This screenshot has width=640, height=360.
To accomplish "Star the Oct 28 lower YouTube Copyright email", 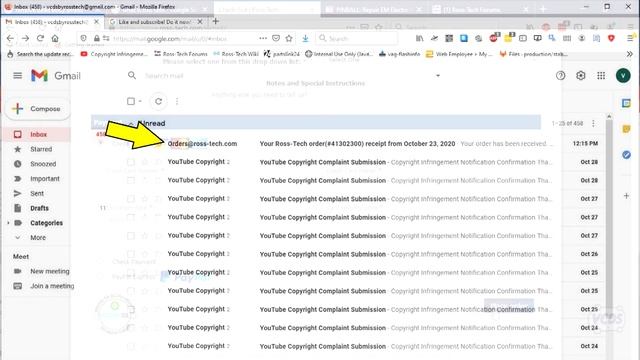I will pyautogui.click(x=144, y=180).
